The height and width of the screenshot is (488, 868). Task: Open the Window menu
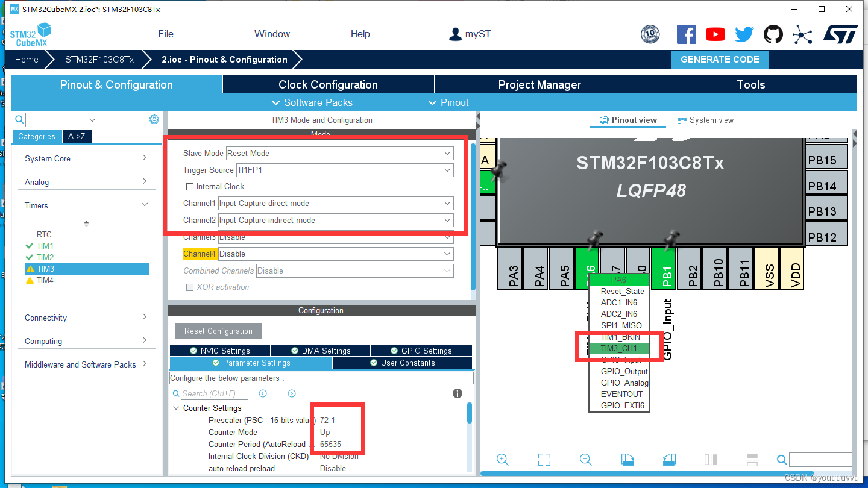pyautogui.click(x=272, y=34)
